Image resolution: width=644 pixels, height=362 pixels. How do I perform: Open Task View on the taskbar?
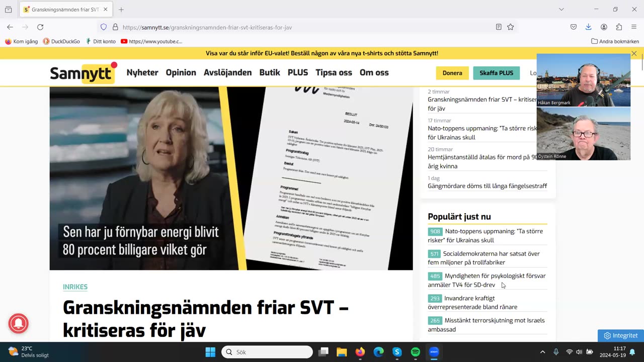pyautogui.click(x=324, y=352)
